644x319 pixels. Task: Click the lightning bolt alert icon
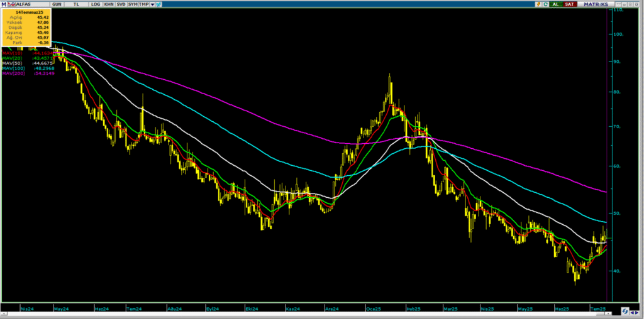coord(538,4)
